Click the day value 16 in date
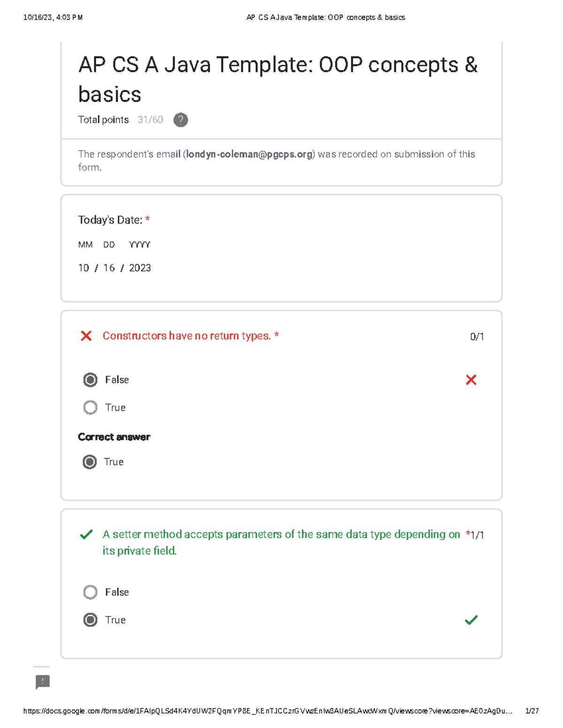Viewport: 563px width, 728px height. point(109,268)
